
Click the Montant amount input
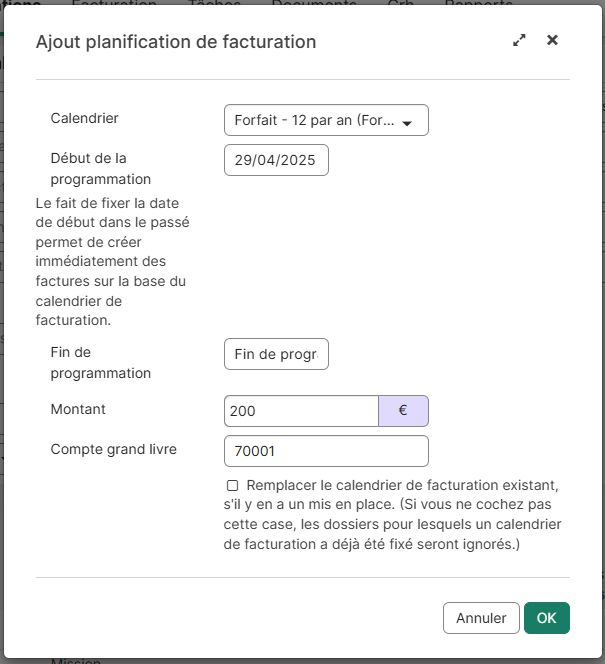[301, 410]
